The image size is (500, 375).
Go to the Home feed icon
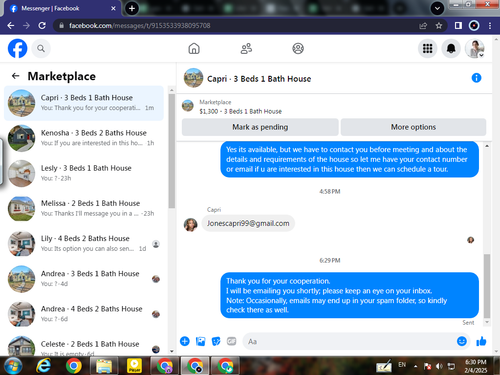194,49
